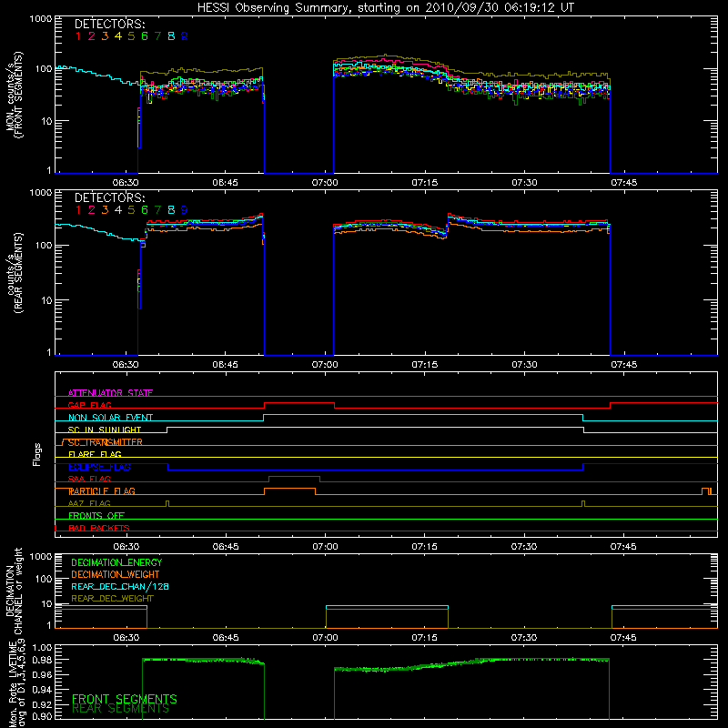Click the SC_TRANSMITTER flag label

coord(106,442)
